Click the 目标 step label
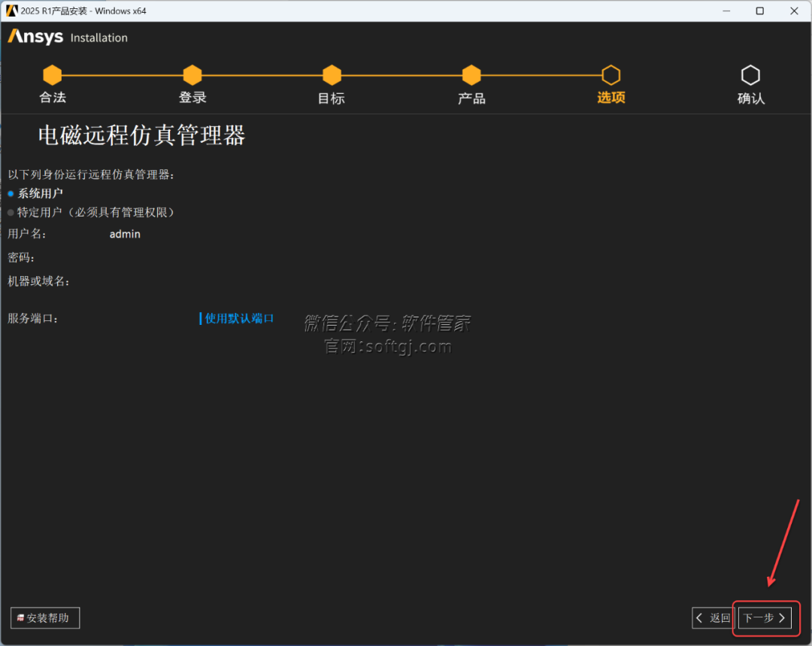The image size is (812, 646). [332, 98]
